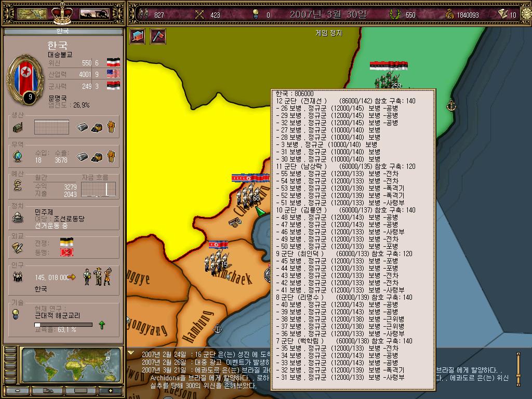This screenshot has width=532, height=399.
Task: Toggle the bottom map mode button beside minimap
Action: pyautogui.click(x=10, y=380)
